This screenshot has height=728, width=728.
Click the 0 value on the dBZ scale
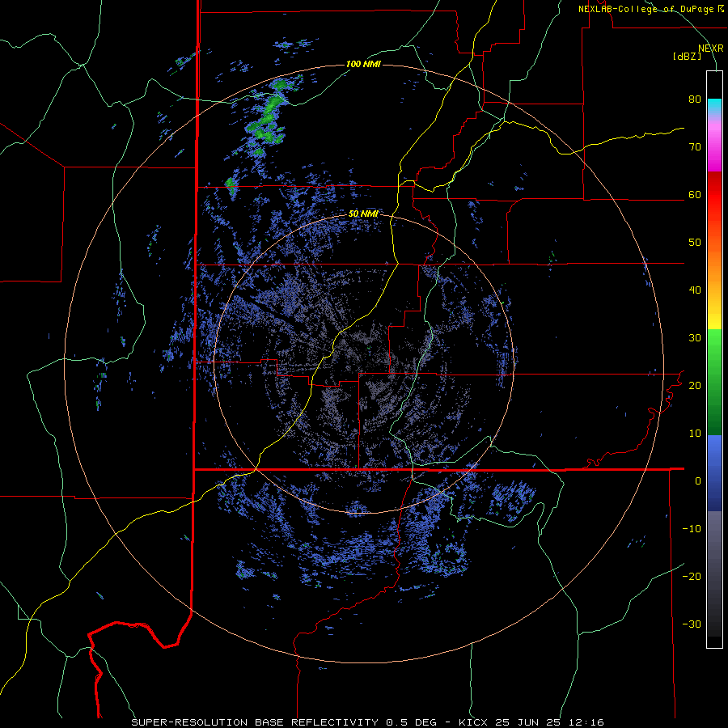pyautogui.click(x=698, y=481)
